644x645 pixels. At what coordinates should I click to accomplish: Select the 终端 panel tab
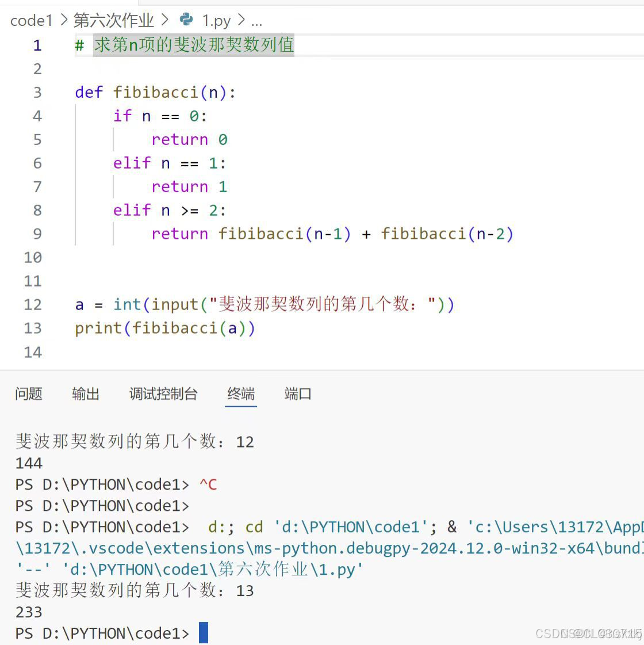241,394
